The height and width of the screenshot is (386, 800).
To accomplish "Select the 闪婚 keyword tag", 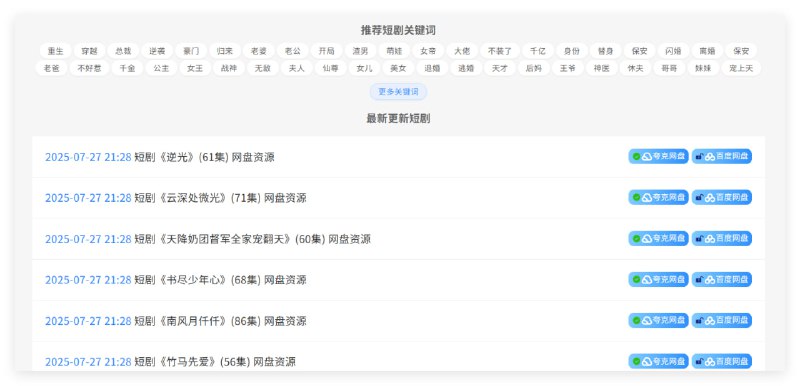I will point(673,51).
